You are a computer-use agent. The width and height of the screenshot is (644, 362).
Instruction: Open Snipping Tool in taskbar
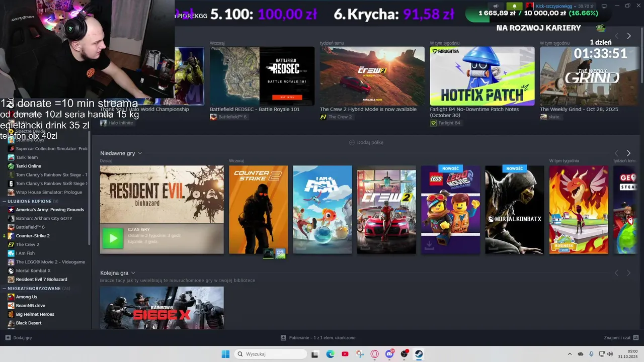(x=360, y=354)
